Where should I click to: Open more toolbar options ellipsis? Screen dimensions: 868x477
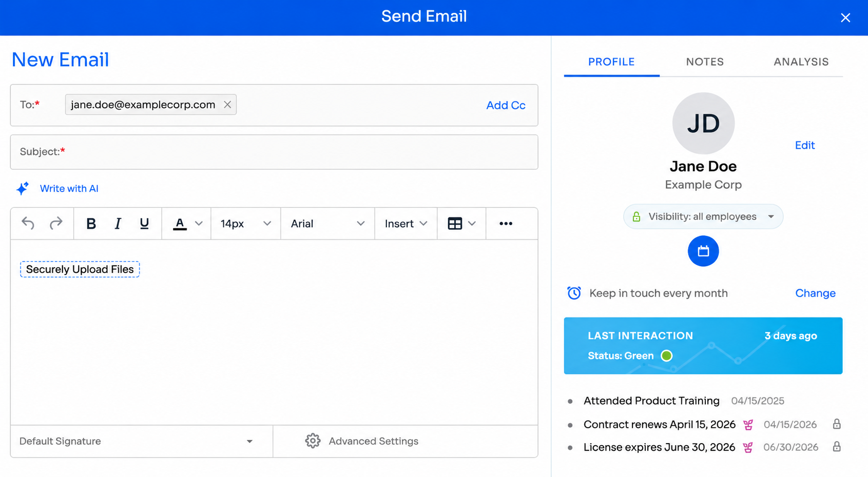click(x=506, y=224)
